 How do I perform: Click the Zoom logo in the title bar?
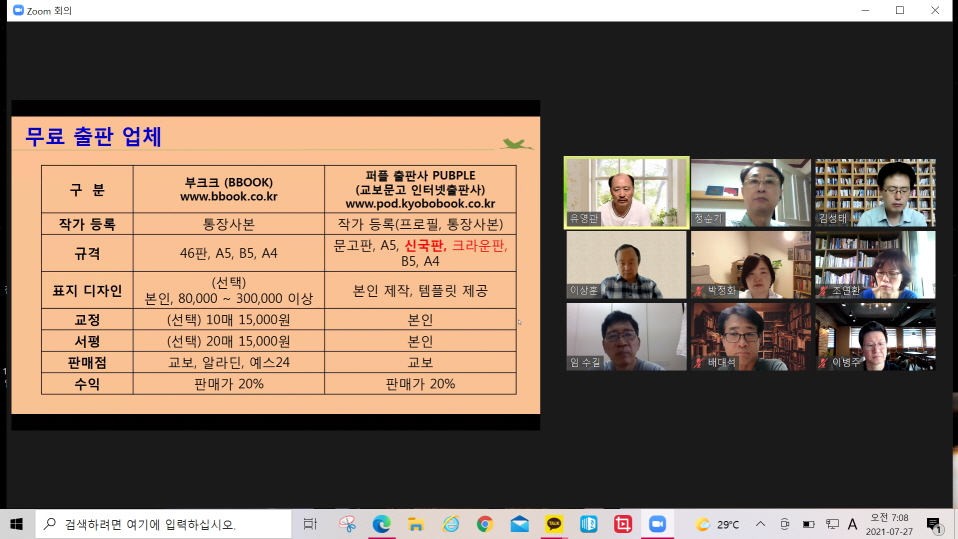[x=18, y=10]
